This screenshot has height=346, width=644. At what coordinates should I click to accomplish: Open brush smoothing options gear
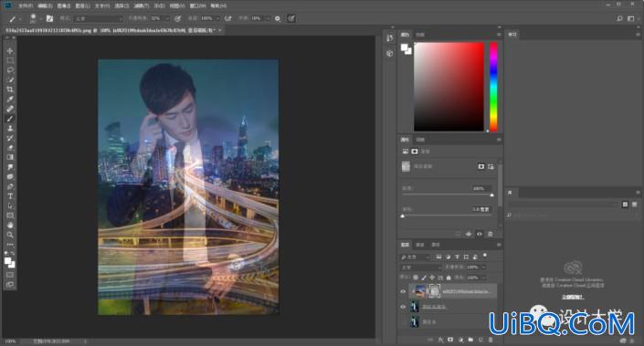pos(278,18)
